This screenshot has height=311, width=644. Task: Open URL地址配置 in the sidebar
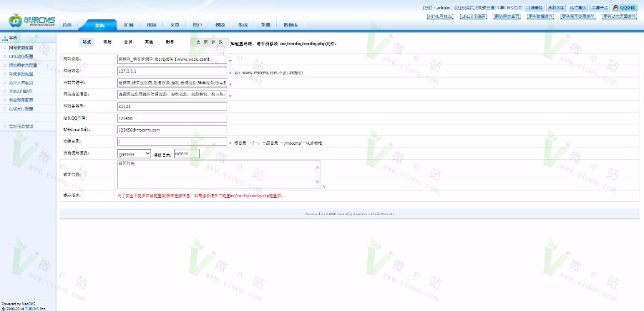[x=21, y=57]
